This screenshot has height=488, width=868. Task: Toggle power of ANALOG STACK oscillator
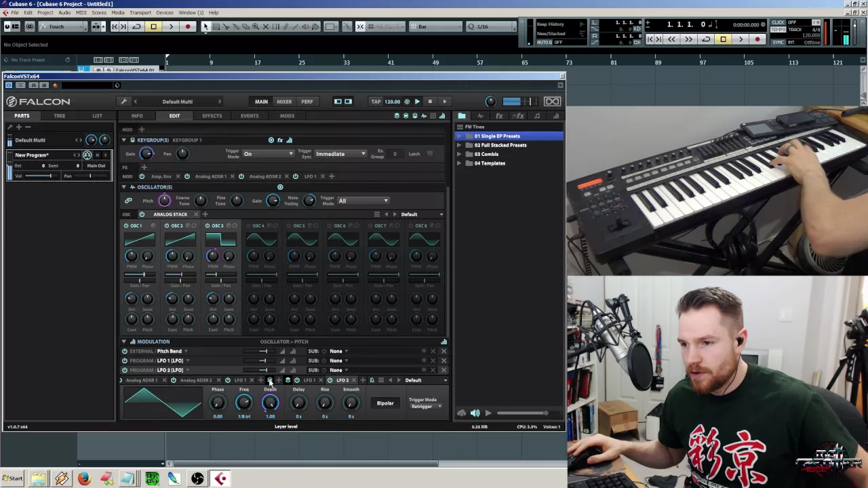142,214
